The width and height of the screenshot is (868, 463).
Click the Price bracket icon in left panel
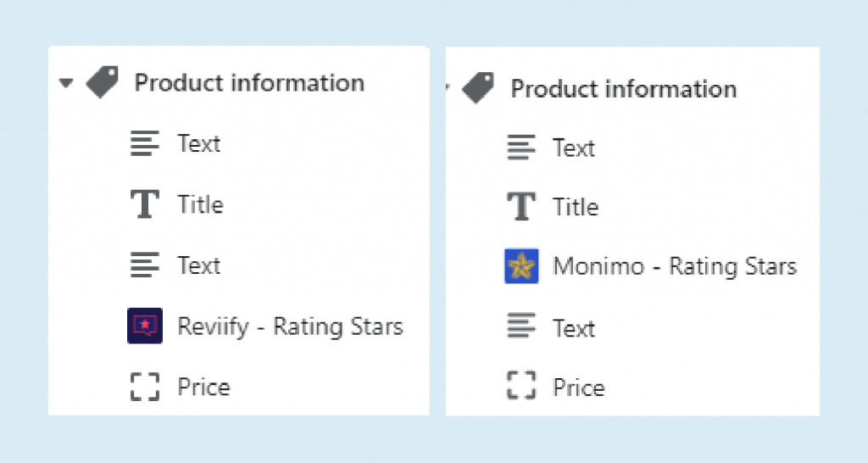point(145,387)
